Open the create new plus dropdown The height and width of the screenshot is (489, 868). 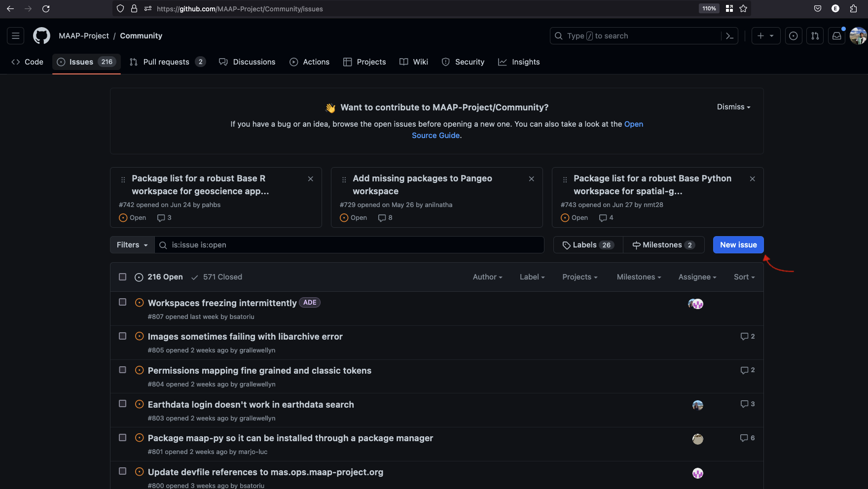tap(766, 36)
